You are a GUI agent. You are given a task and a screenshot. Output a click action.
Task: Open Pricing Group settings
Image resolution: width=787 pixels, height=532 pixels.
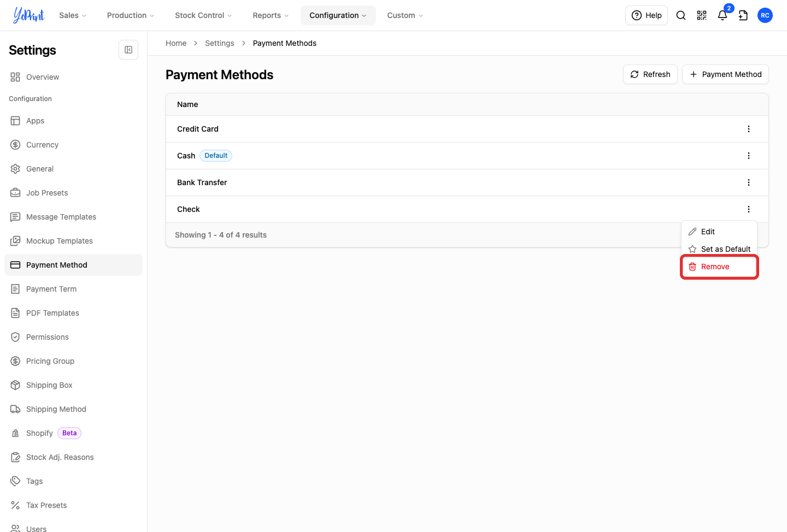click(73, 361)
